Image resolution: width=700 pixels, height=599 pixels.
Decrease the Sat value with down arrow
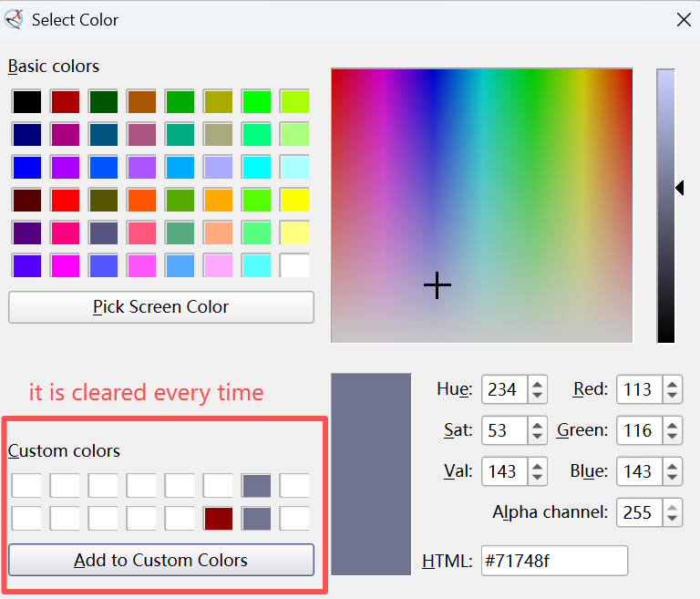pos(538,437)
